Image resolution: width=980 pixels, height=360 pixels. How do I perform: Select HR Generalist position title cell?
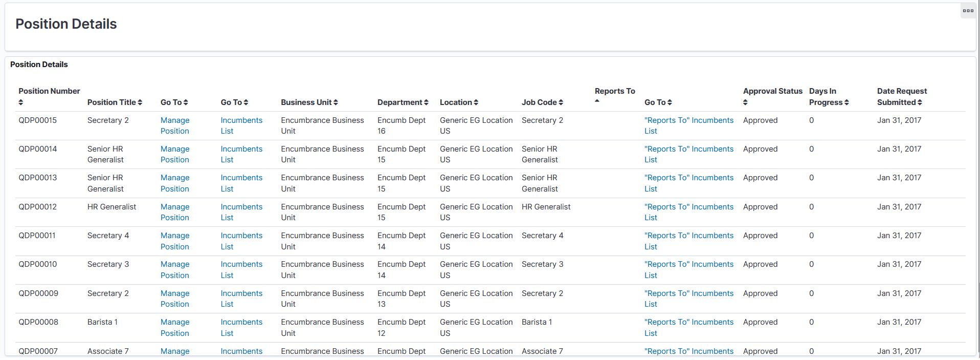[x=112, y=207]
